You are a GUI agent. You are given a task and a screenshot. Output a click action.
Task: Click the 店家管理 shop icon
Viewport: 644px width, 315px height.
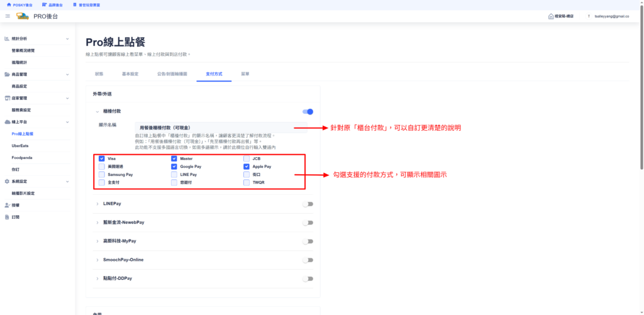tap(7, 98)
